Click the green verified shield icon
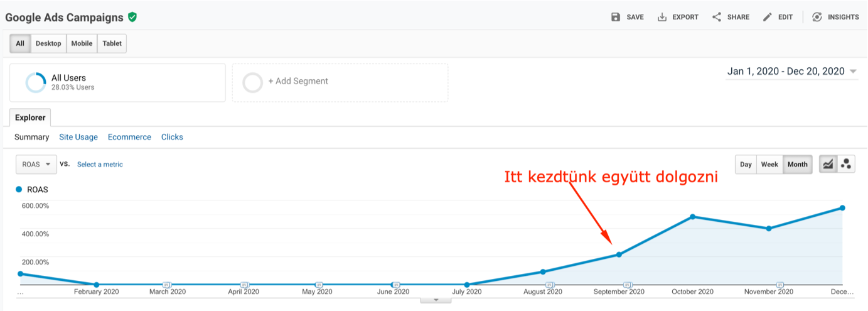 point(132,17)
